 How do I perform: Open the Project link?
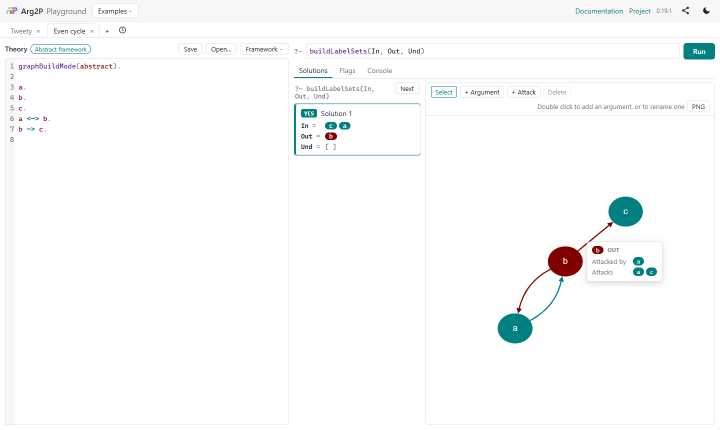640,11
